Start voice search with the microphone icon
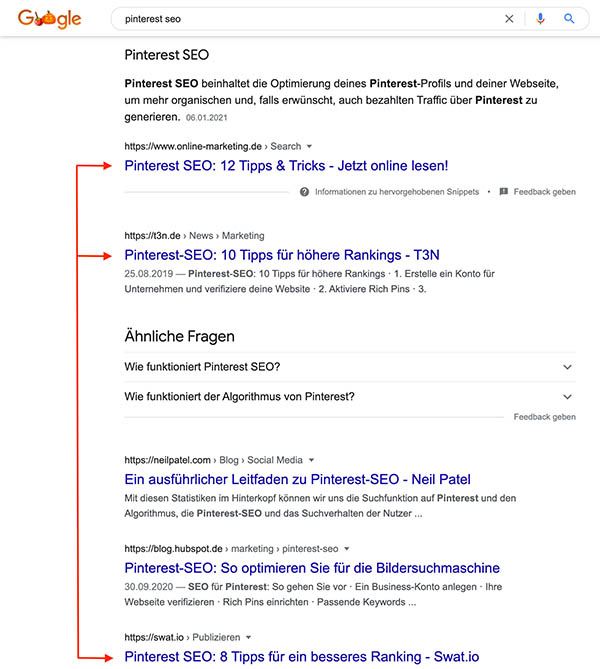600x669 pixels. pyautogui.click(x=540, y=19)
